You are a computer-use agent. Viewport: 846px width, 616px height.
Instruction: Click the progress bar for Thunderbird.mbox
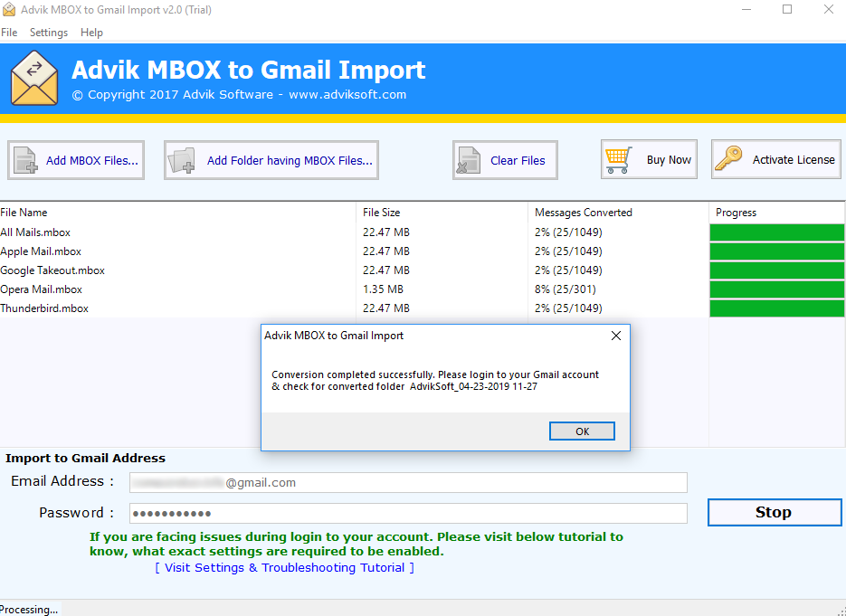(777, 308)
